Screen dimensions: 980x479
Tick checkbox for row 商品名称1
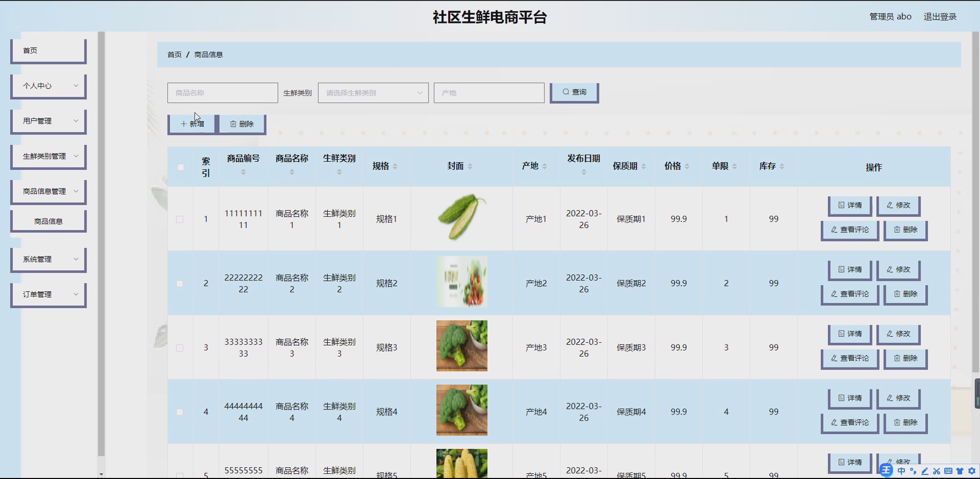point(180,219)
